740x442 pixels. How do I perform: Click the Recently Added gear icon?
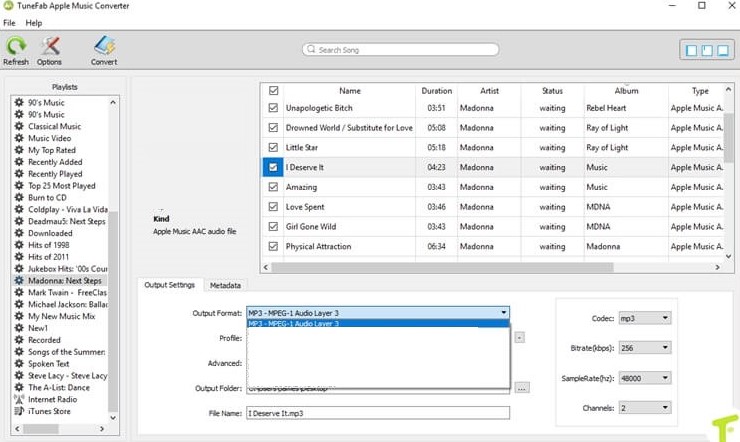pyautogui.click(x=19, y=161)
